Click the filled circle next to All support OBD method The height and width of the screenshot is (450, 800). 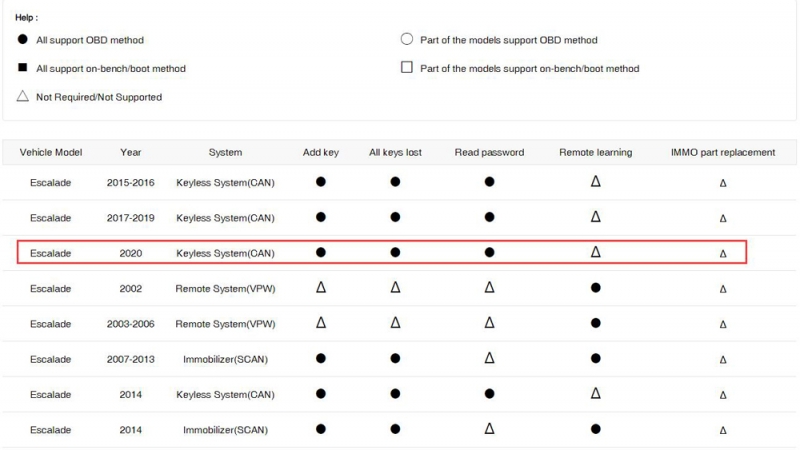(22, 39)
